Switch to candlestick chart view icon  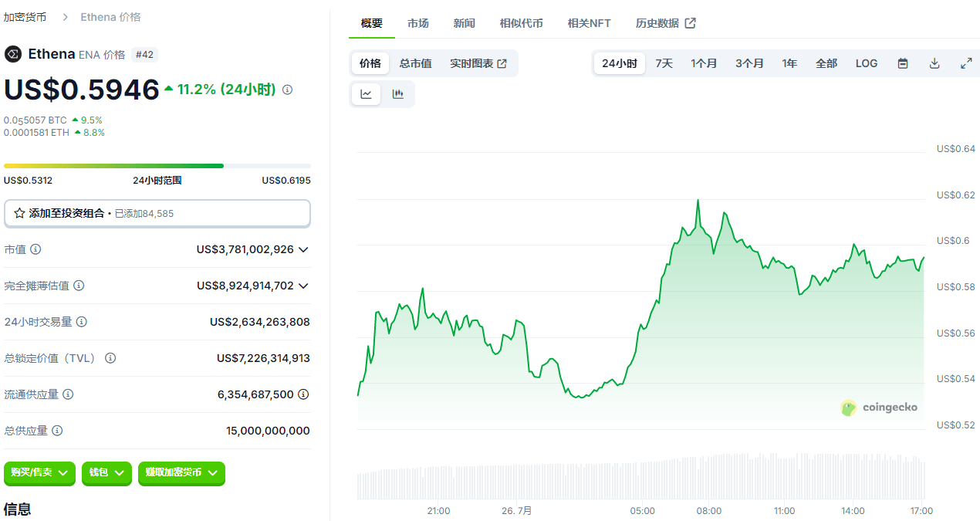click(398, 94)
